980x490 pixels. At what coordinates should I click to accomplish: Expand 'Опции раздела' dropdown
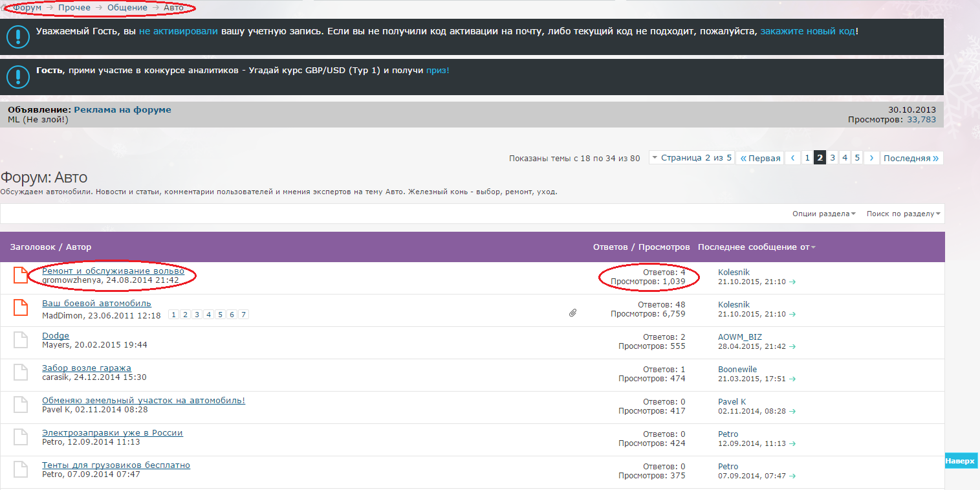823,214
